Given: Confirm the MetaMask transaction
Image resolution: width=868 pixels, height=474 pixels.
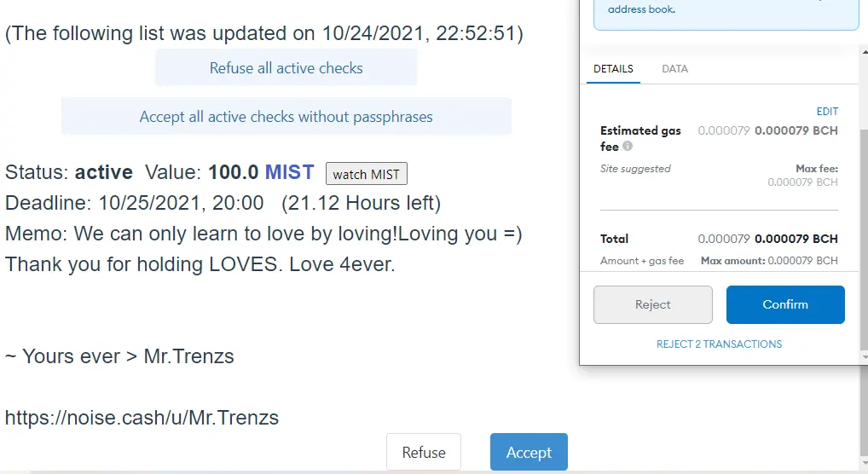Looking at the screenshot, I should [785, 304].
